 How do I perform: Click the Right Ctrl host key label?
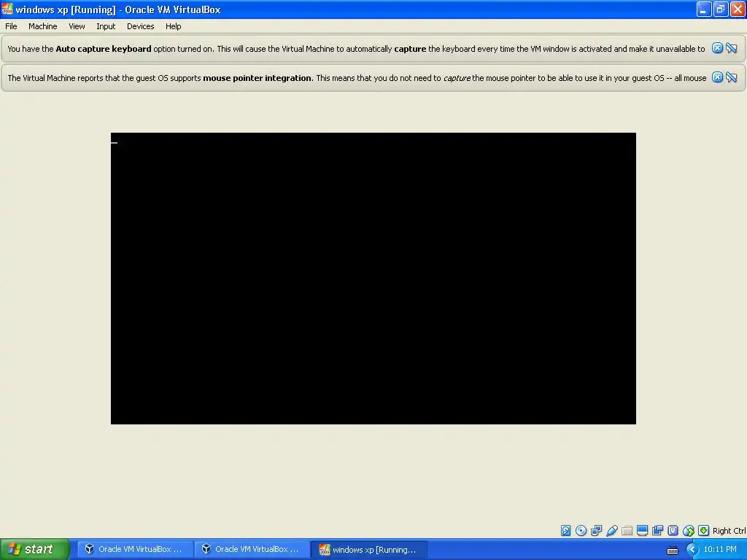point(729,531)
